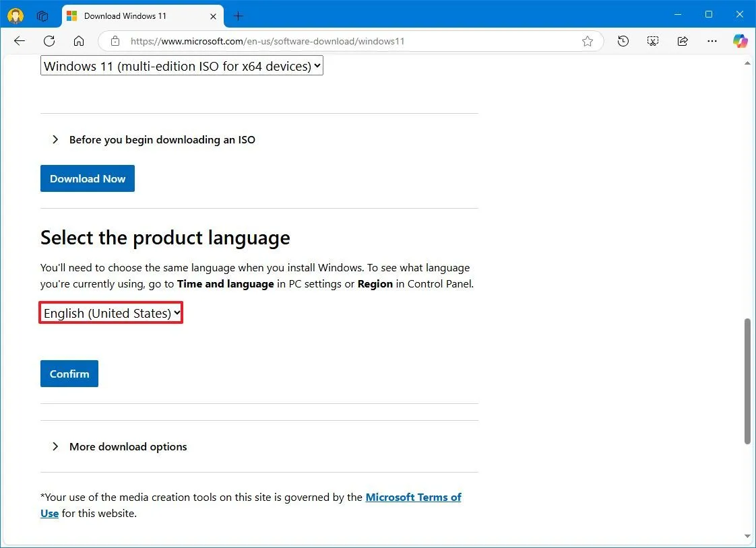Screen dimensions: 756x548
Task: Open browsing history
Action: coord(623,41)
